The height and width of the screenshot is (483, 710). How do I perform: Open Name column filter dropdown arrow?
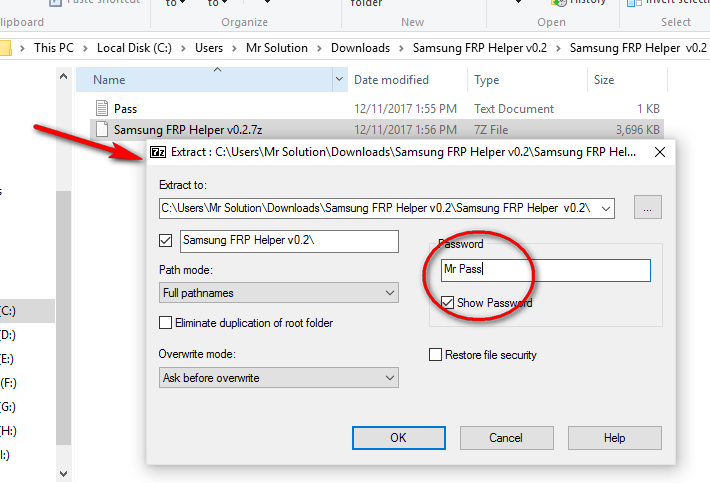pos(339,80)
